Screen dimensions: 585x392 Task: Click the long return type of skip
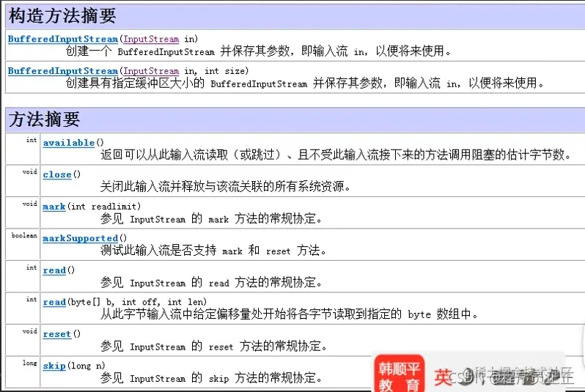(29, 363)
